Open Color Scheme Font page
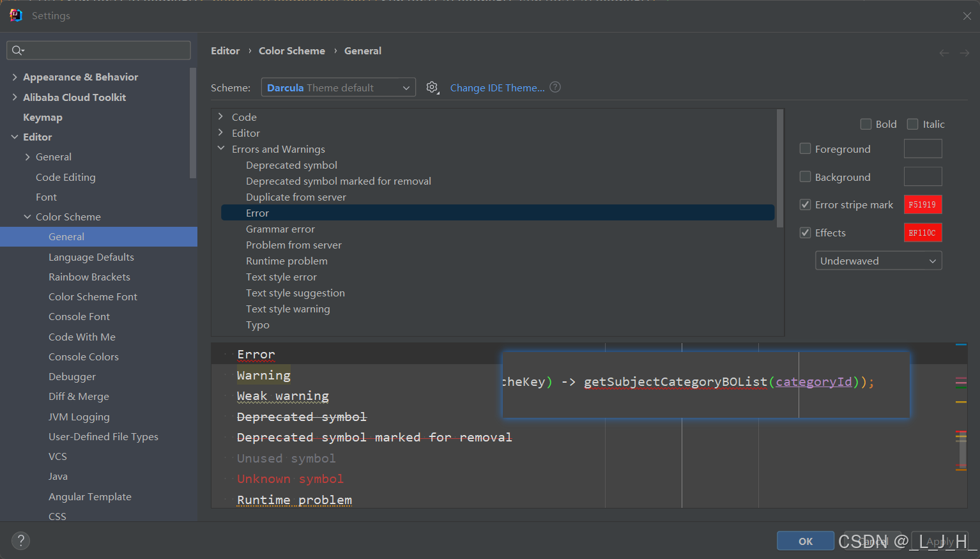 click(x=93, y=296)
